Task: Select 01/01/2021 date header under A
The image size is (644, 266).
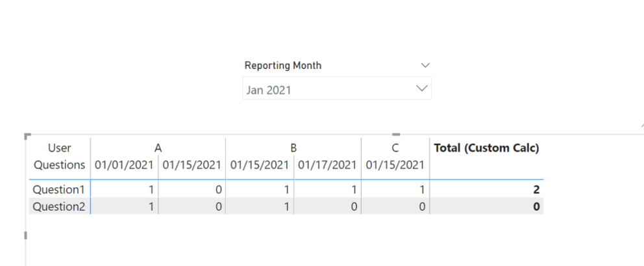Action: click(x=124, y=165)
